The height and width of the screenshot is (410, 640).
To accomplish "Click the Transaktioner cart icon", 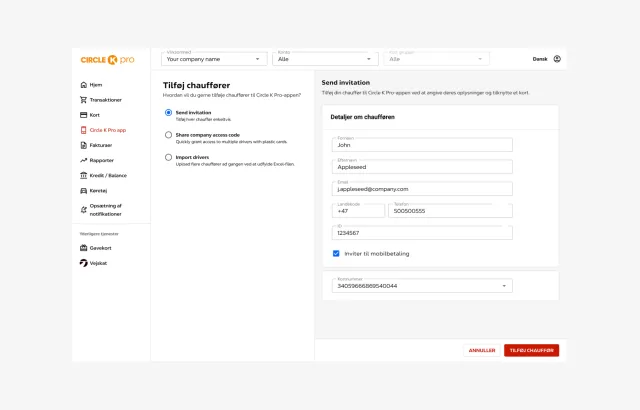I will click(x=84, y=100).
